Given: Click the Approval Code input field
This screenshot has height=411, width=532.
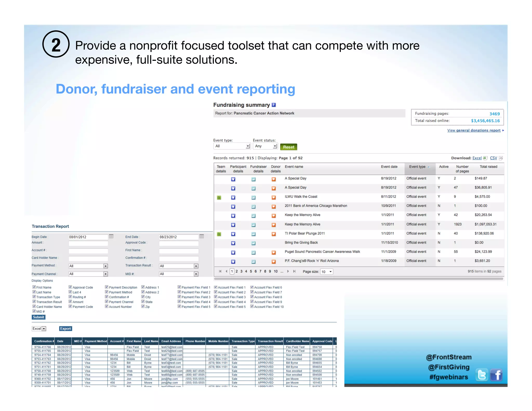Looking at the screenshot, I should 179,243.
